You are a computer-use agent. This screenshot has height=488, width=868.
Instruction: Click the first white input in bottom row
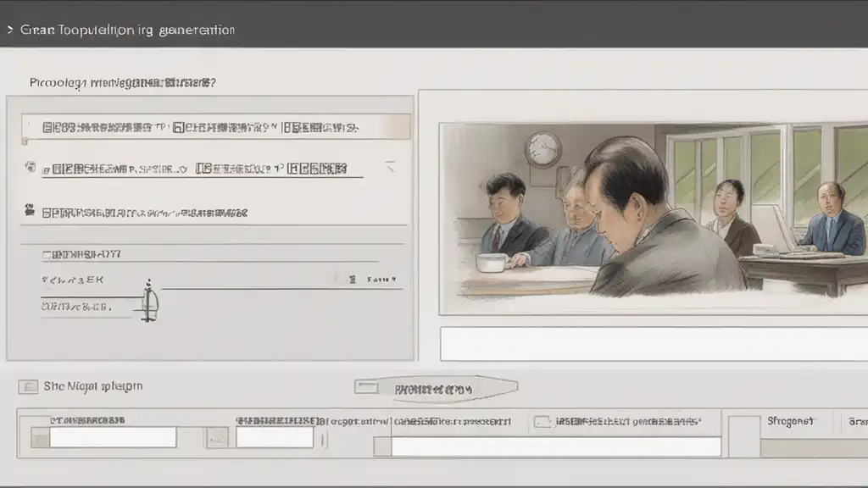click(113, 437)
